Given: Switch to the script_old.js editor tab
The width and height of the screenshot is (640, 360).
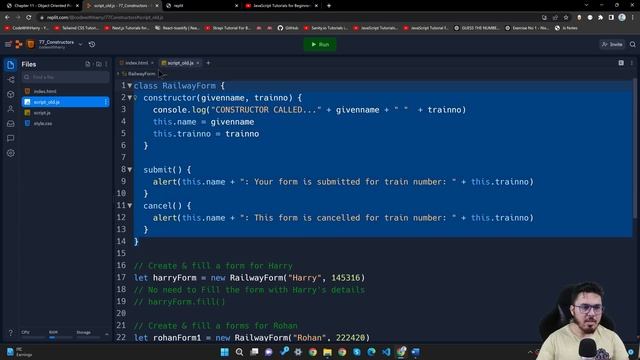Looking at the screenshot, I should [x=180, y=63].
